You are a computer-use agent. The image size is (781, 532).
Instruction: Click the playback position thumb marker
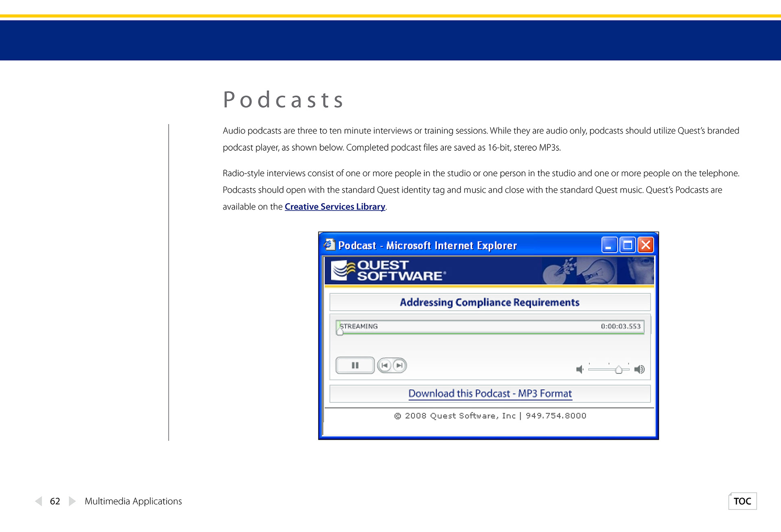(x=340, y=332)
